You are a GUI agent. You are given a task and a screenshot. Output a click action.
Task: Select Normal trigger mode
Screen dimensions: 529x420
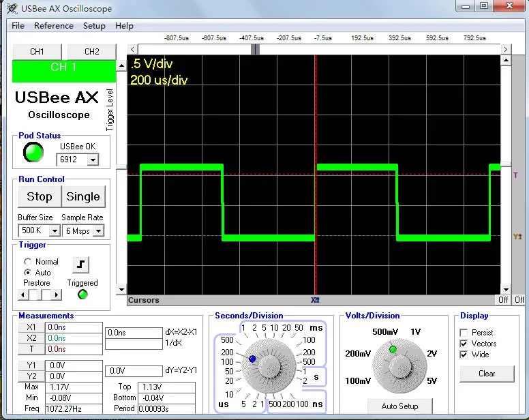click(x=28, y=261)
